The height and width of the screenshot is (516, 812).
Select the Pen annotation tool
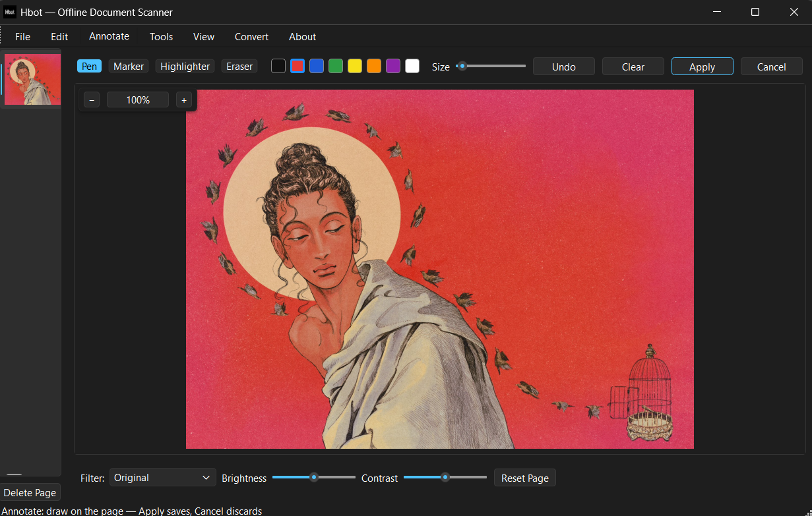(x=89, y=66)
